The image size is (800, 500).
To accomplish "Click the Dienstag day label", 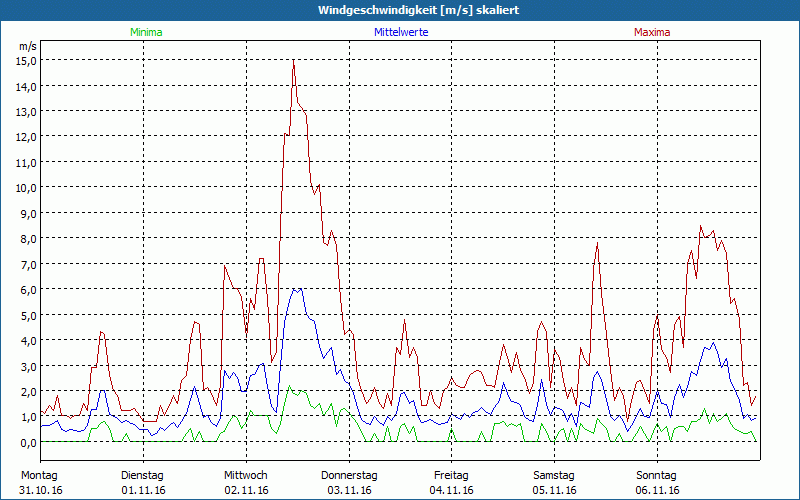I will [x=142, y=476].
